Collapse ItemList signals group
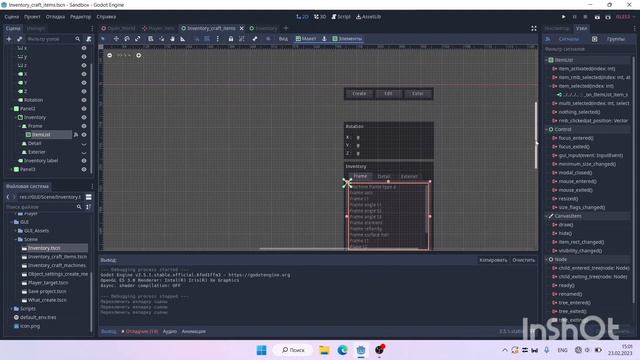 click(547, 60)
